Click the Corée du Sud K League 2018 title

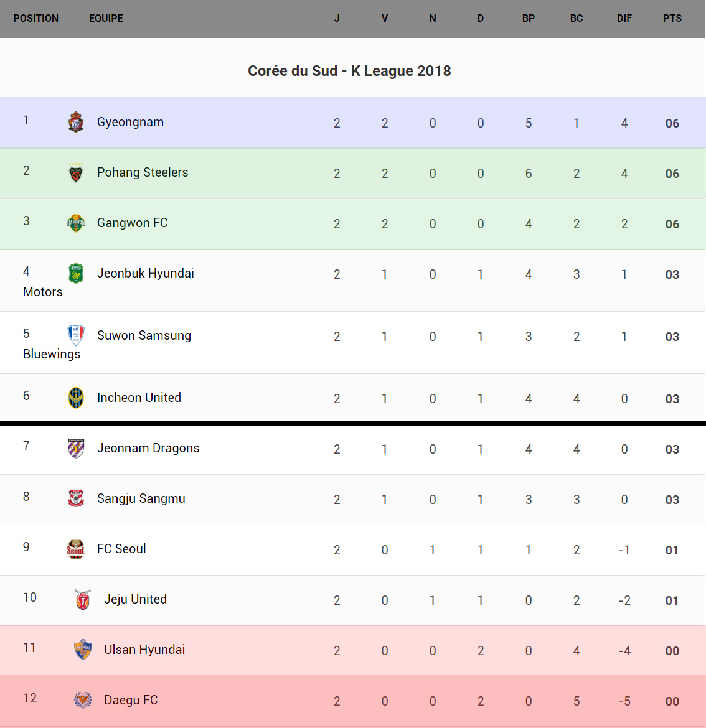click(349, 71)
